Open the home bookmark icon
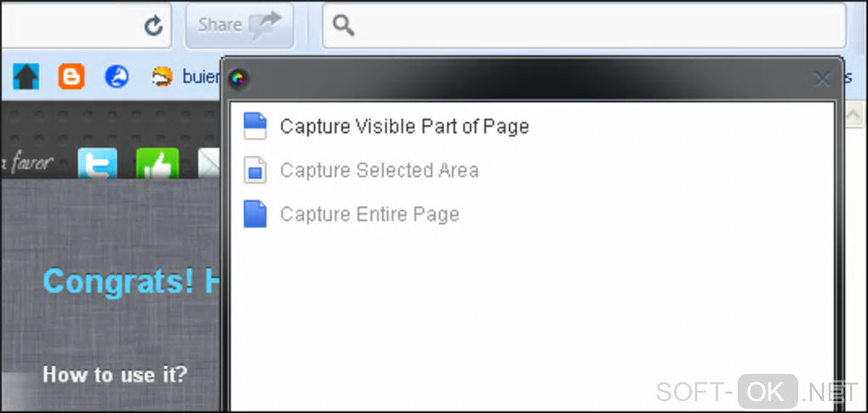868x413 pixels. [26, 77]
